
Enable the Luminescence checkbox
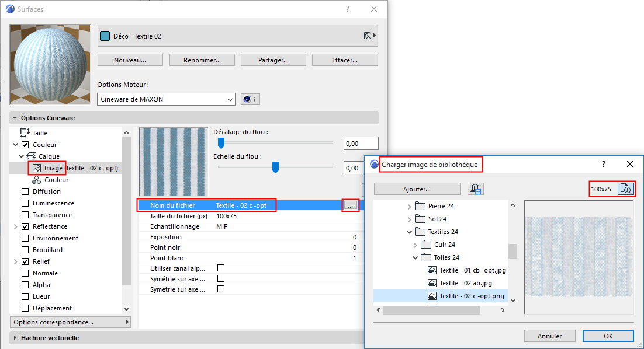[25, 203]
